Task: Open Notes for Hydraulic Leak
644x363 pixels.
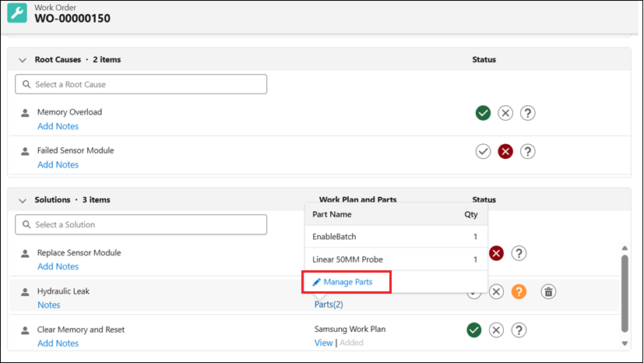Action: tap(49, 305)
